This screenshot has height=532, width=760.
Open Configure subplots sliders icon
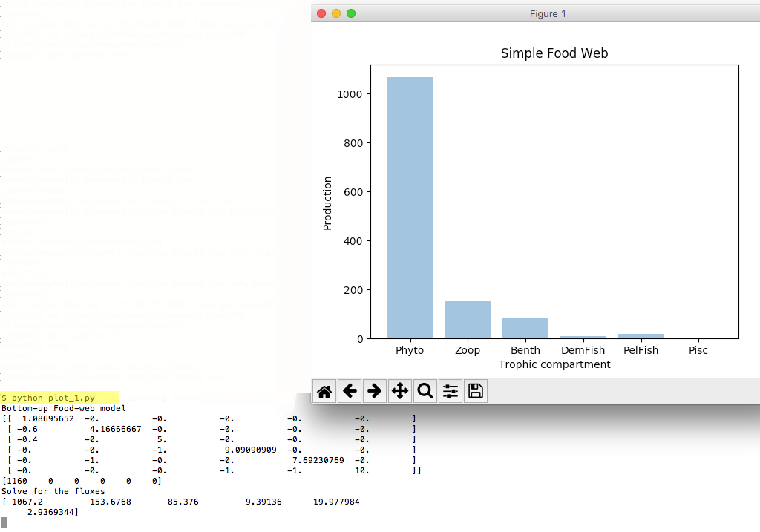click(451, 391)
